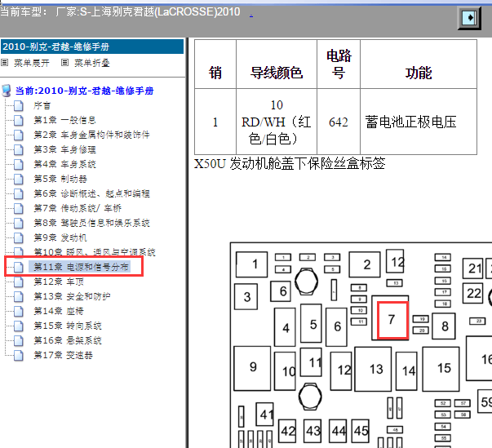Viewport: 492px width, 448px height.
Task: Click box 22 in the fuse diagram
Action: point(472,293)
